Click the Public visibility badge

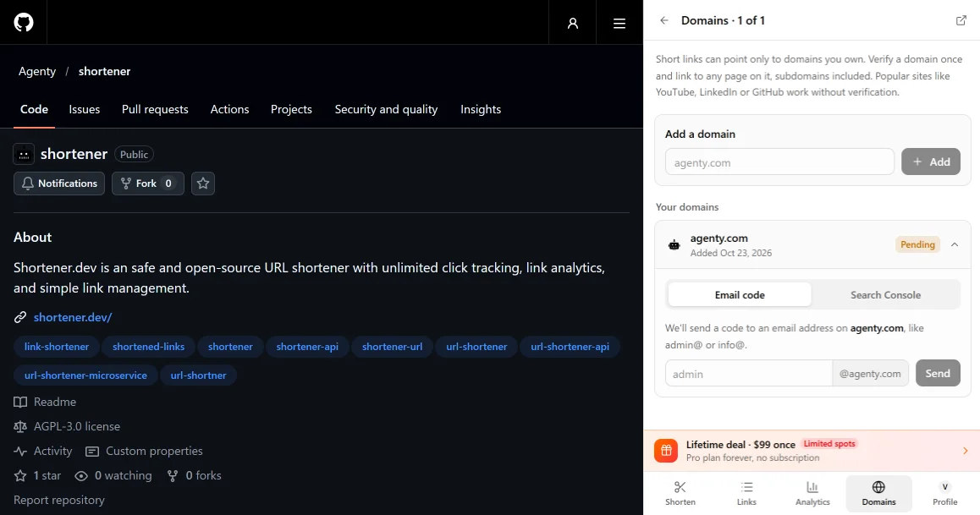pos(135,154)
